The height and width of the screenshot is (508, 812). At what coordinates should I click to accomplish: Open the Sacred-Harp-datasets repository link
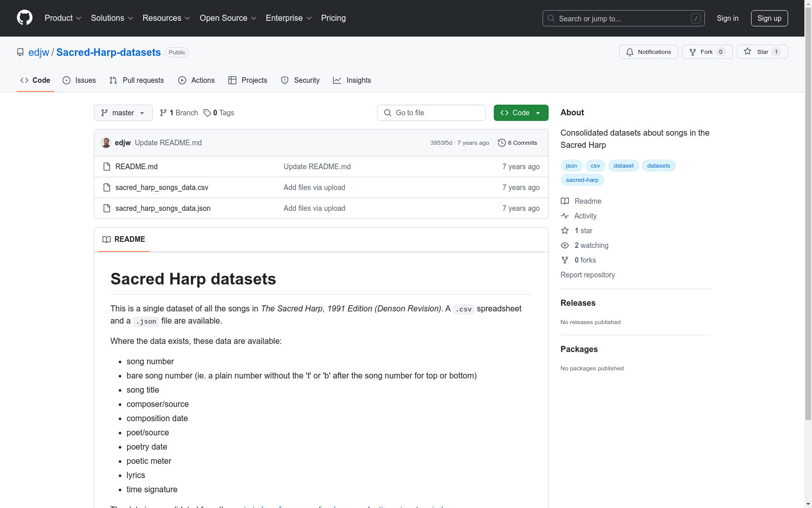click(109, 52)
